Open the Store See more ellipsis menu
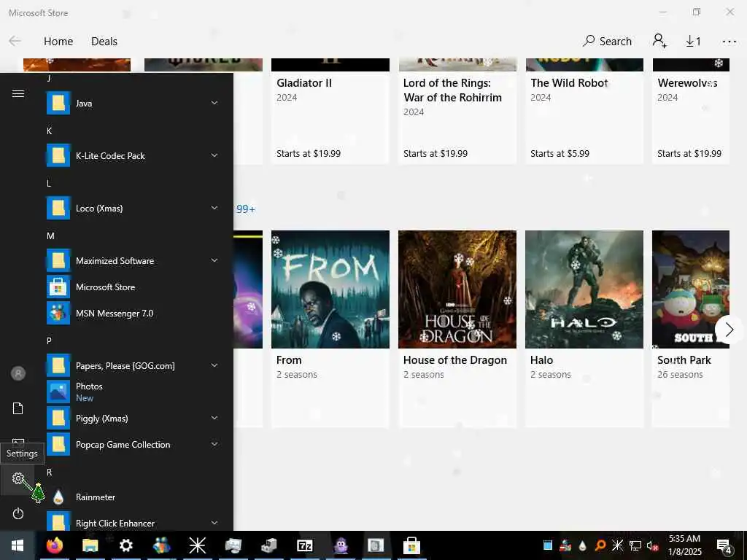Viewport: 747px width, 560px height. (x=729, y=42)
